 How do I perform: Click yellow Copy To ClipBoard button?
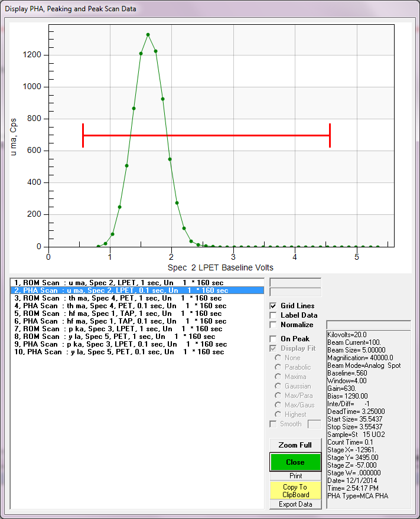tap(295, 491)
